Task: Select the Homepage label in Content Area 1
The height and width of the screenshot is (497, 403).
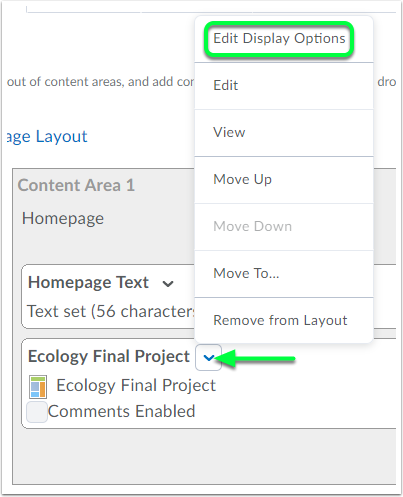Action: click(x=63, y=219)
